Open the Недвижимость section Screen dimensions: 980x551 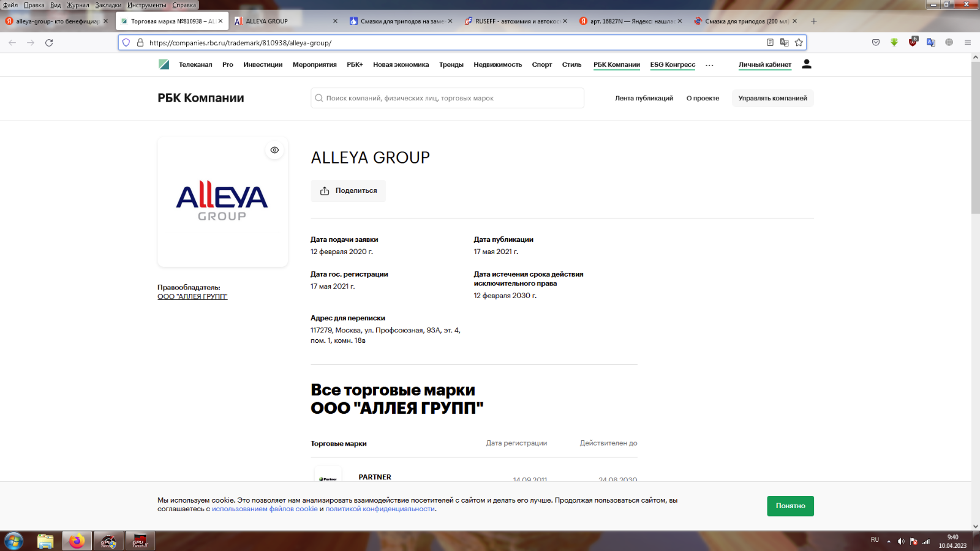[497, 64]
